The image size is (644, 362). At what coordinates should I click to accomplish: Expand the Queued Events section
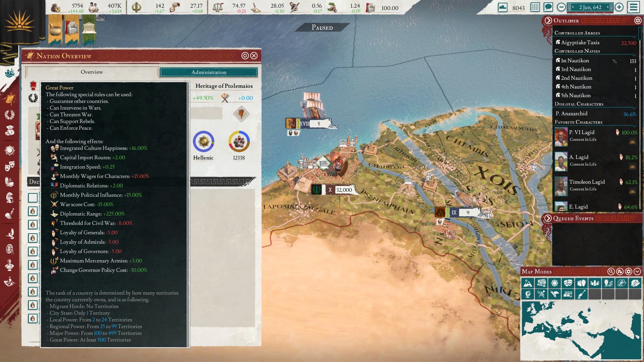click(548, 219)
